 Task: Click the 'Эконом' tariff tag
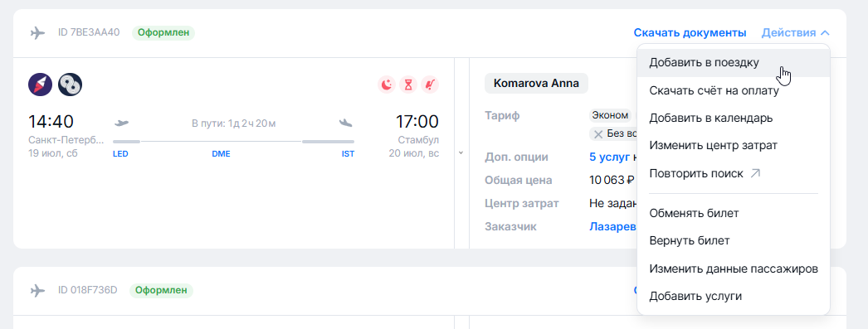point(610,115)
